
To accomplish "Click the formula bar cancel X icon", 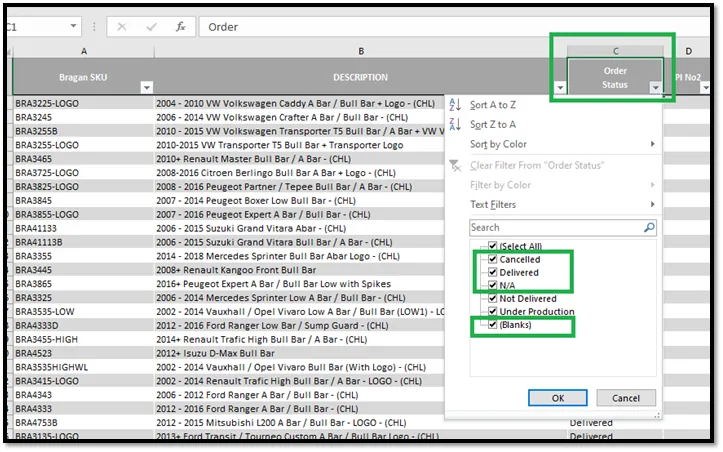I will (x=122, y=27).
